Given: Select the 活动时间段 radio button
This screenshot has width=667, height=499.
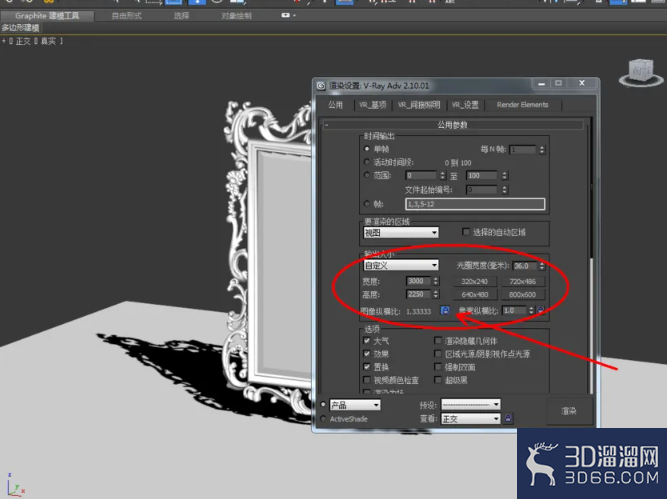Looking at the screenshot, I should [367, 162].
